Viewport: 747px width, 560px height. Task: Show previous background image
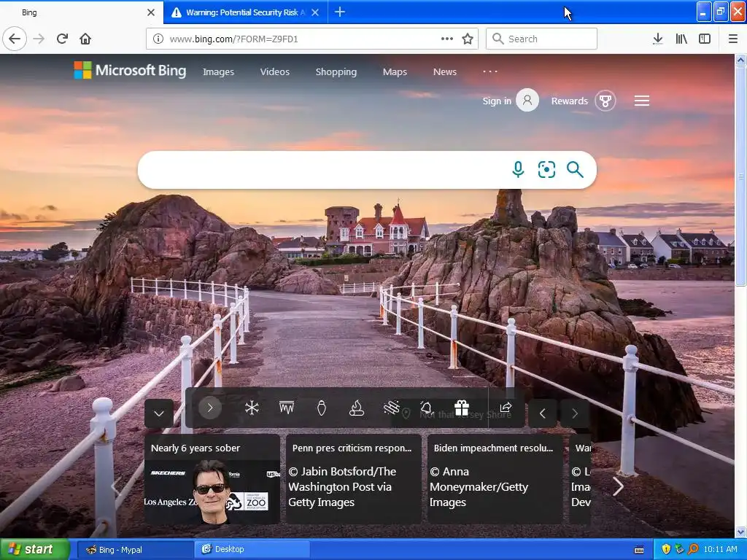[x=543, y=413]
